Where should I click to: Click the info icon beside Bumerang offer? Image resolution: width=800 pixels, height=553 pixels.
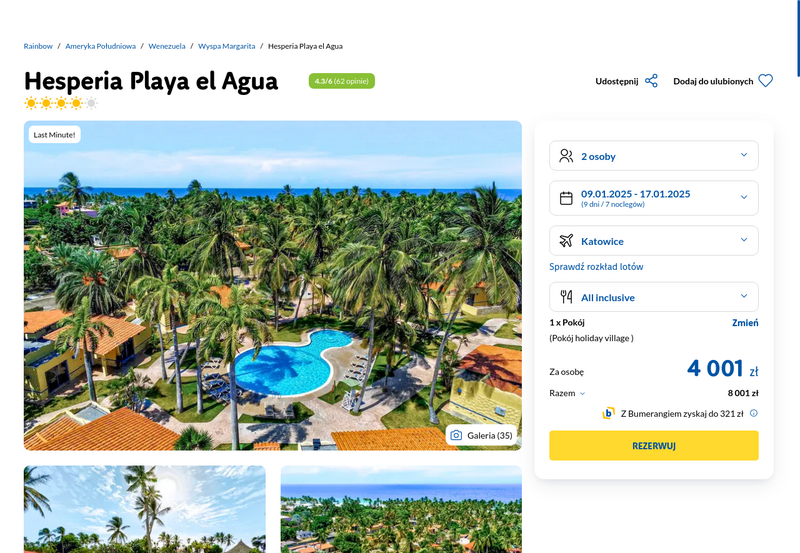pos(754,413)
